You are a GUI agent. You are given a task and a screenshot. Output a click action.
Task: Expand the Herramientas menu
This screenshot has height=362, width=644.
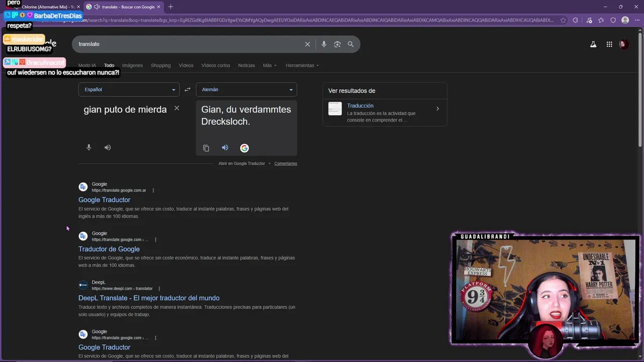coord(302,65)
